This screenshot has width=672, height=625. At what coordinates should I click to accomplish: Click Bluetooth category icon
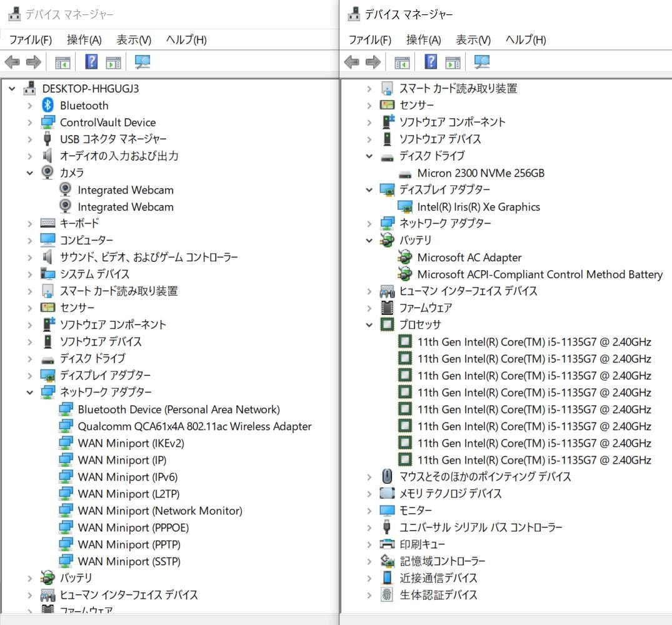(x=48, y=106)
